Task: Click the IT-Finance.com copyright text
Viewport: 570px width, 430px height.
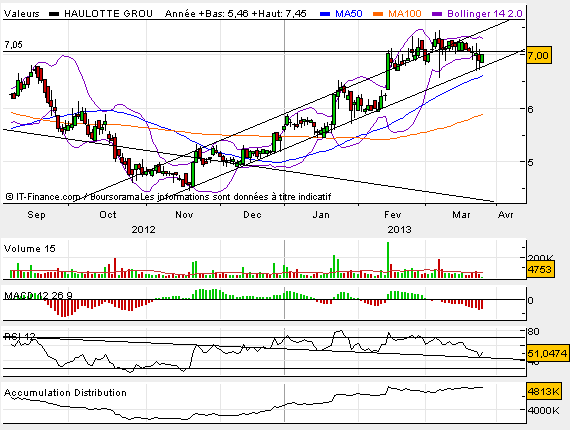Action: click(43, 197)
